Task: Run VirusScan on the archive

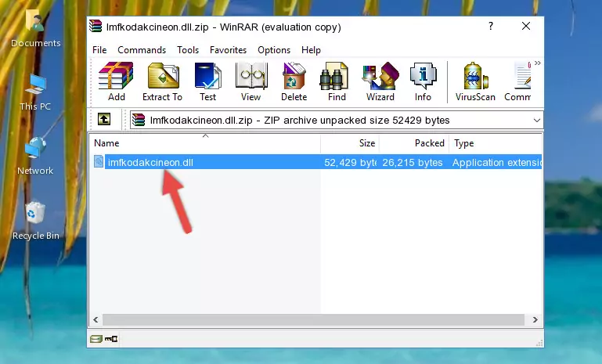Action: tap(475, 81)
